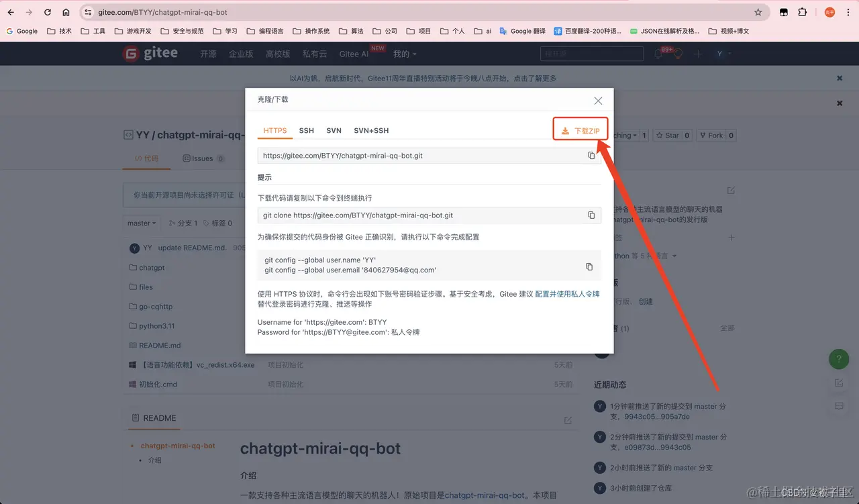This screenshot has height=504, width=859.
Task: Open the feedback message icon on right edge
Action: [x=838, y=406]
